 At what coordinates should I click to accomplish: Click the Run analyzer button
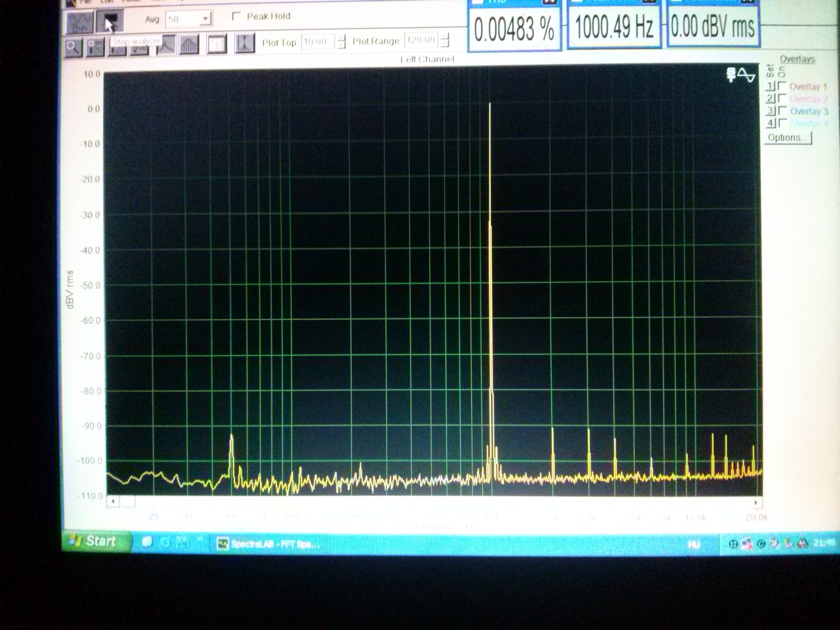(80, 22)
